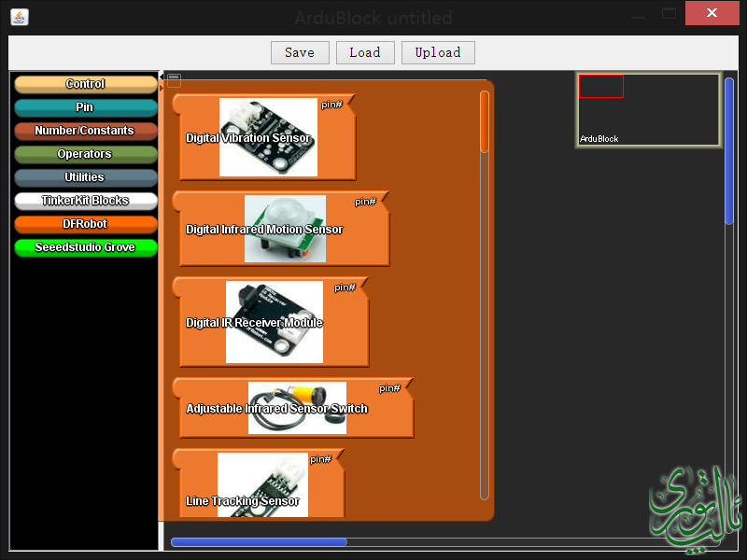Click pin# socket of Adjustable Infrared Sensor Switch

pyautogui.click(x=389, y=388)
